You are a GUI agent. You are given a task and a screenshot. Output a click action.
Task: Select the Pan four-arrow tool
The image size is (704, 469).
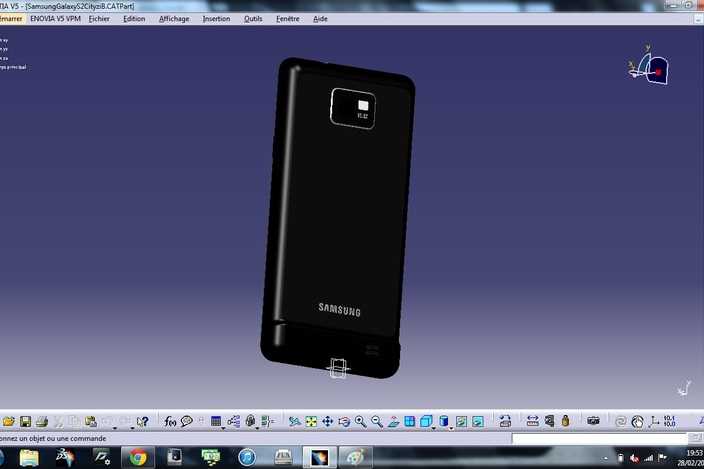pyautogui.click(x=328, y=421)
